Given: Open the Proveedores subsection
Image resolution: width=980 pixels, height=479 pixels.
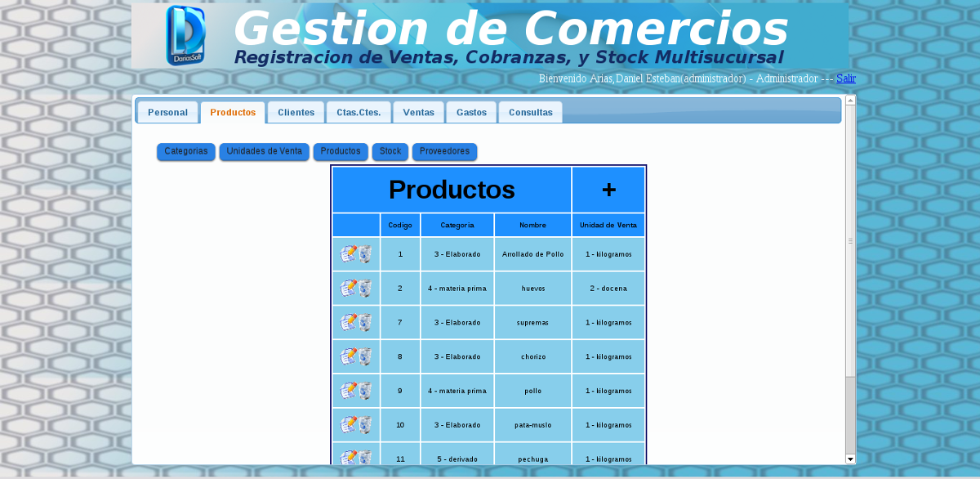Looking at the screenshot, I should (444, 151).
